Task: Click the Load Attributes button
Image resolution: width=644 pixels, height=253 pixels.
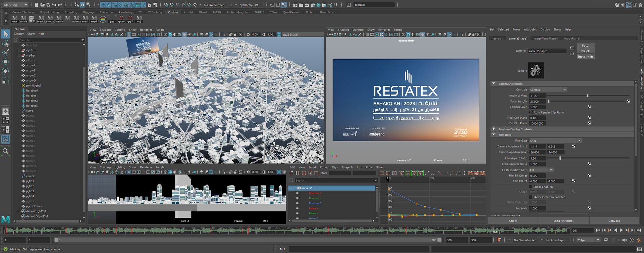Action: click(x=563, y=221)
